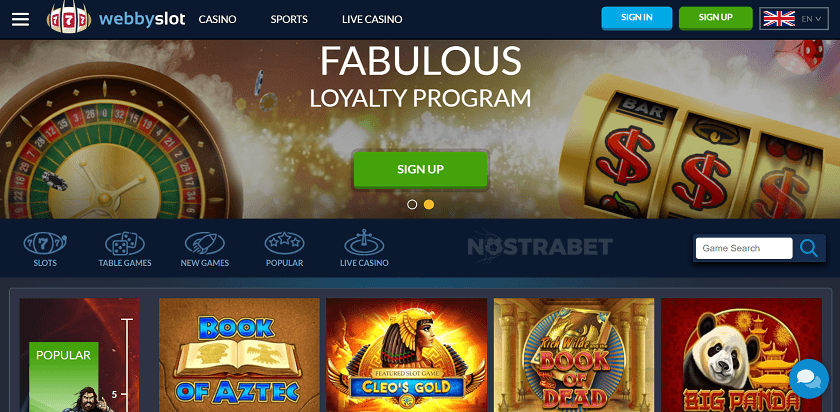Image resolution: width=840 pixels, height=412 pixels.
Task: Expand the EN language dropdown
Action: coord(794,19)
